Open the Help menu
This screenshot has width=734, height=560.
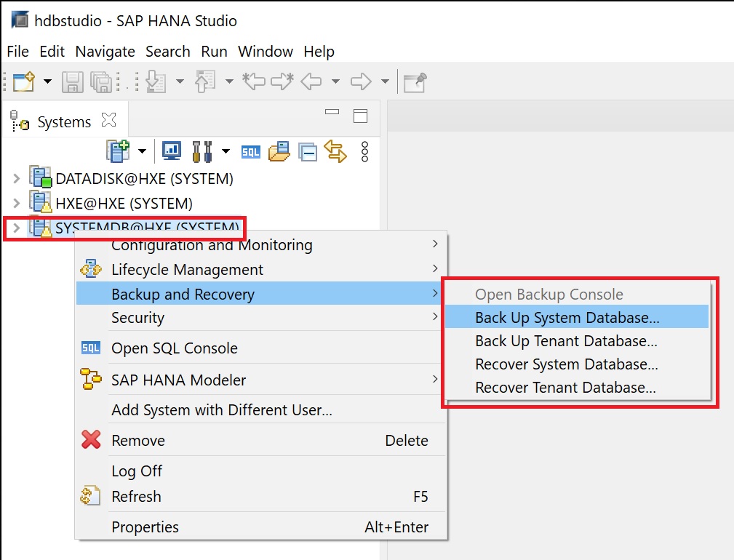tap(319, 52)
